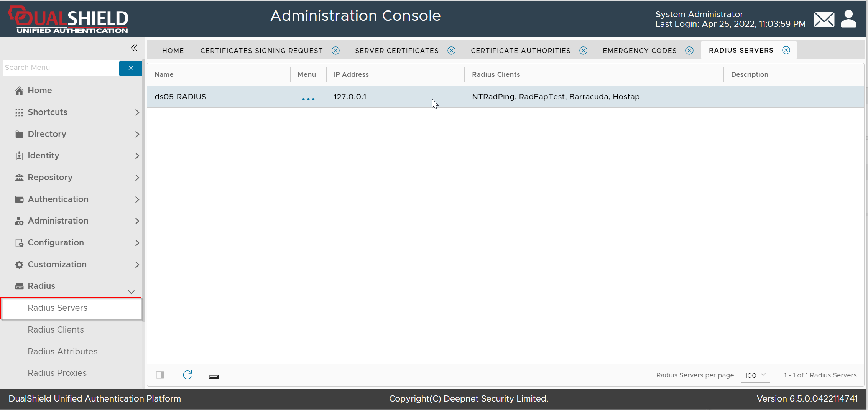Open the mail envelope icon in header
Image resolution: width=868 pixels, height=410 pixels.
tap(824, 19)
